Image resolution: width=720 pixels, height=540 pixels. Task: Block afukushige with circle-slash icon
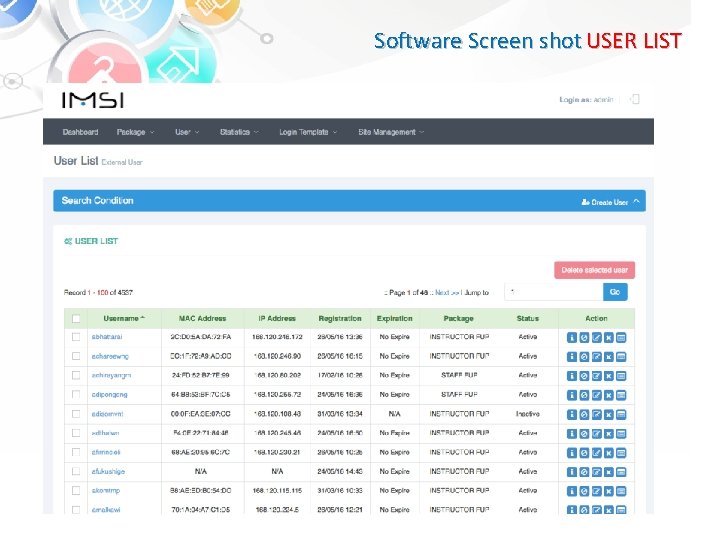point(584,472)
